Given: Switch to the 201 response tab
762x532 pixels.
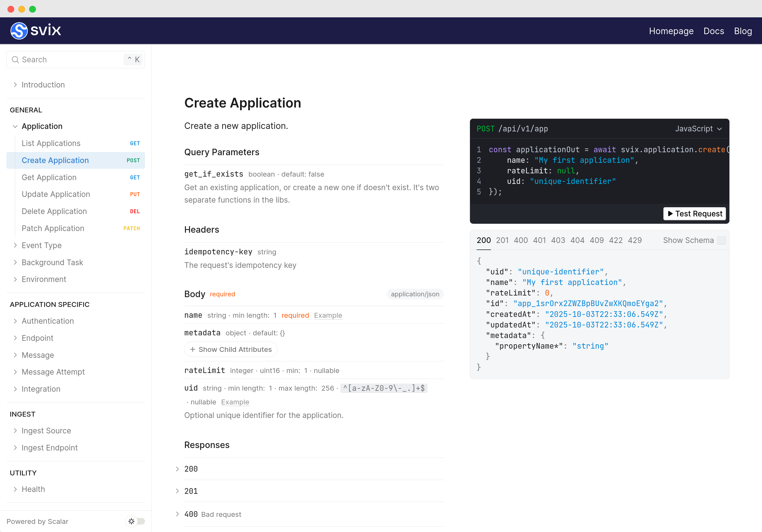Looking at the screenshot, I should (x=502, y=240).
